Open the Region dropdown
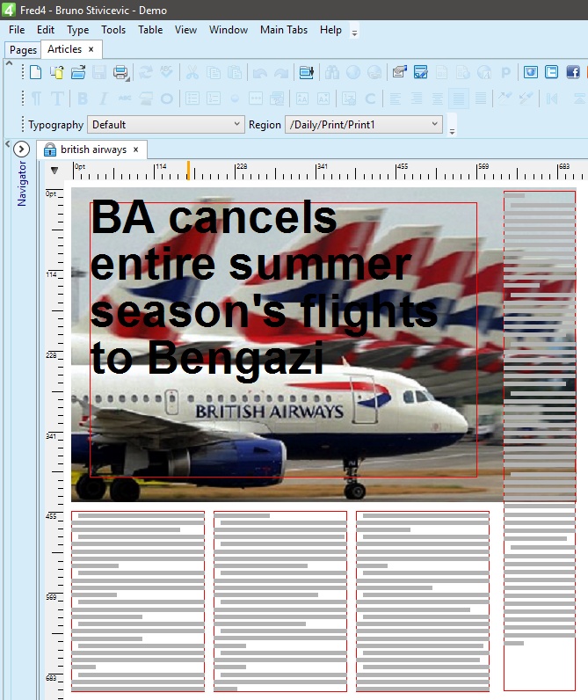The height and width of the screenshot is (700, 588). click(364, 125)
